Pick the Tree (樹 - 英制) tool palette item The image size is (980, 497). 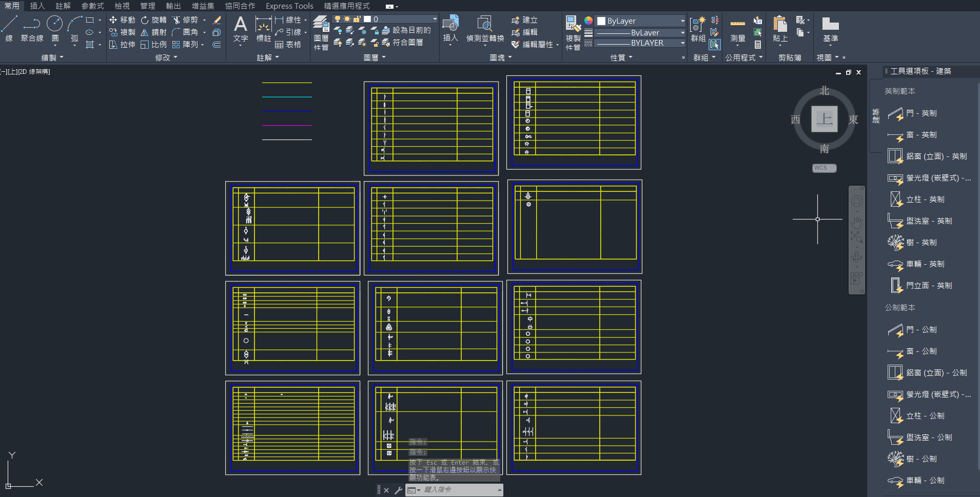[x=919, y=243]
